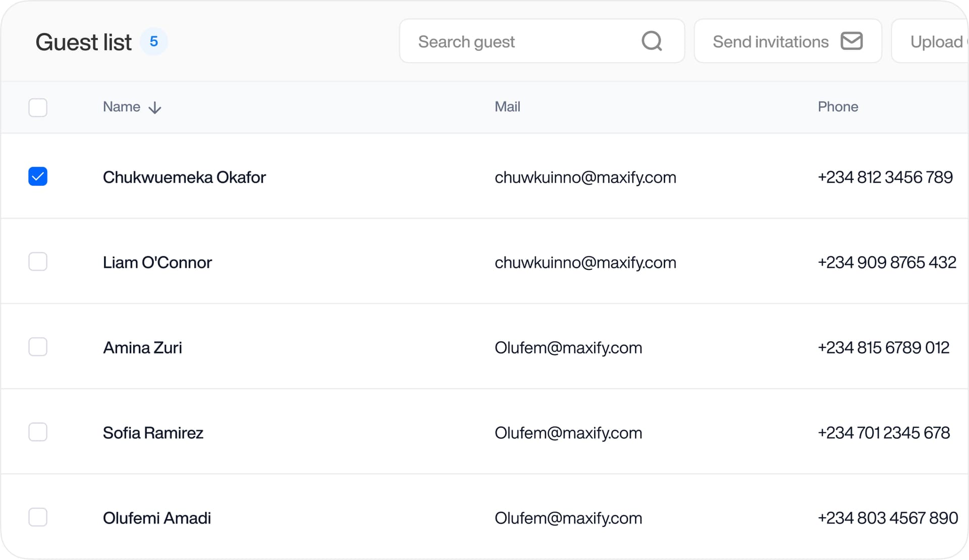Image resolution: width=969 pixels, height=560 pixels.
Task: Click Liam O'Connor's phone number
Action: 887,263
